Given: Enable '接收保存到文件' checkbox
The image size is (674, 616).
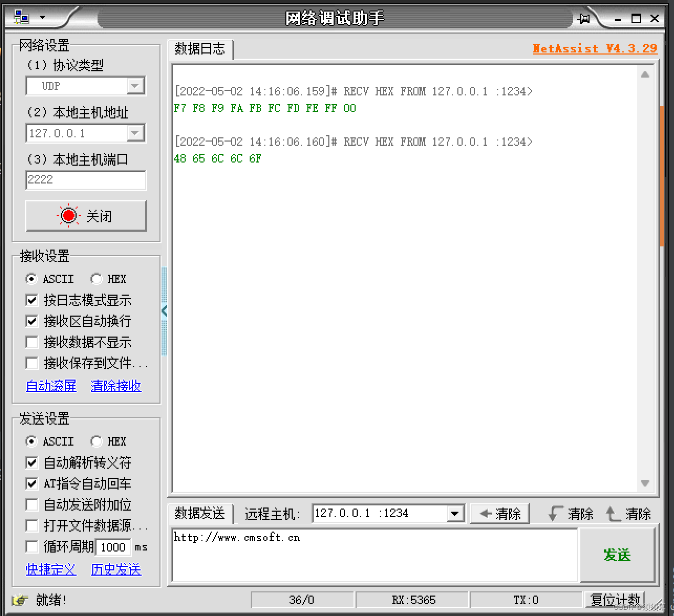Looking at the screenshot, I should pos(32,363).
